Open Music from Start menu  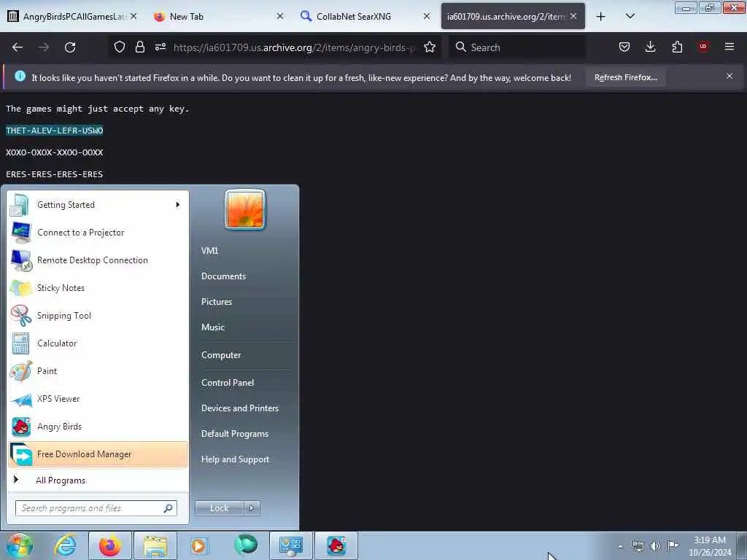tap(213, 327)
